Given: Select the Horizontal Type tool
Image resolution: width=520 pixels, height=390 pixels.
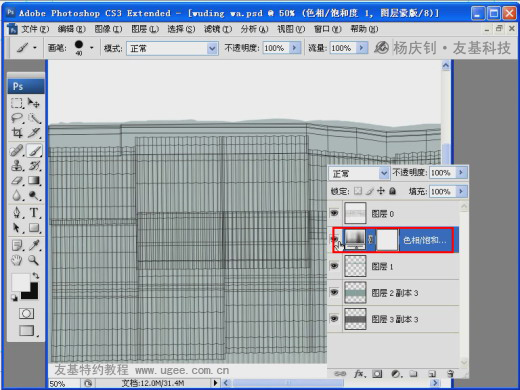Looking at the screenshot, I should [x=34, y=212].
